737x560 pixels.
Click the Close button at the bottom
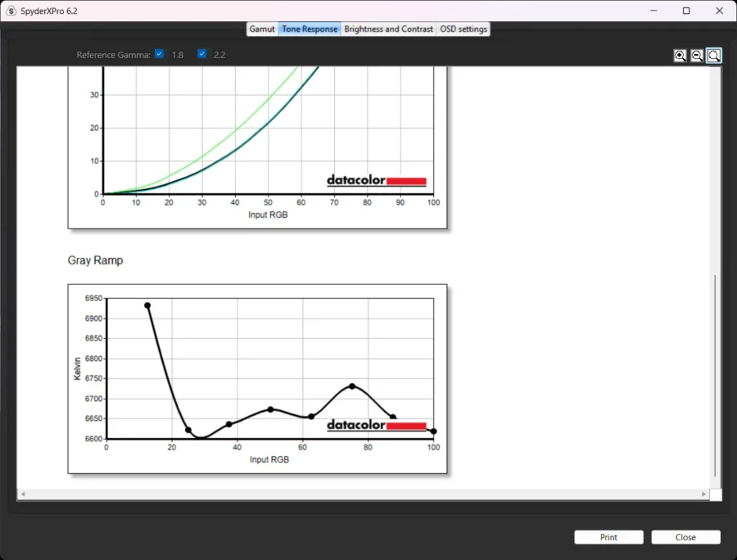685,537
